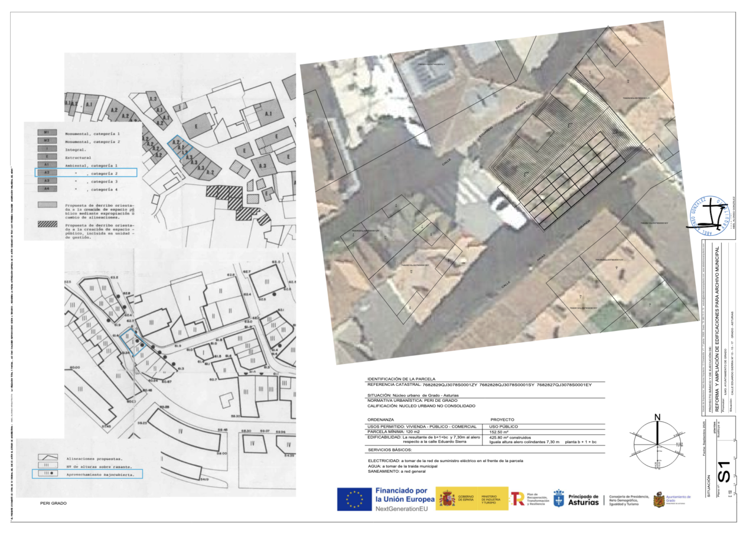Click the Gobierno de España coat of arms

(447, 498)
